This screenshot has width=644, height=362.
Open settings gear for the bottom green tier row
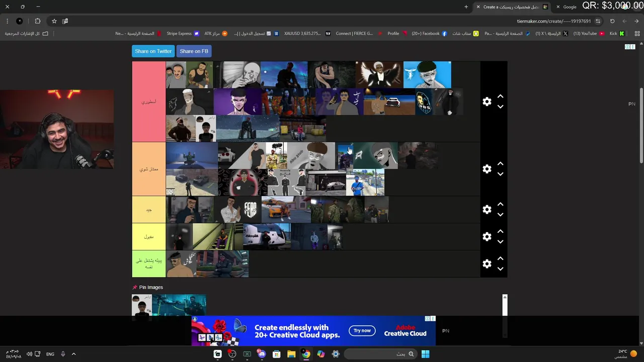[487, 264]
